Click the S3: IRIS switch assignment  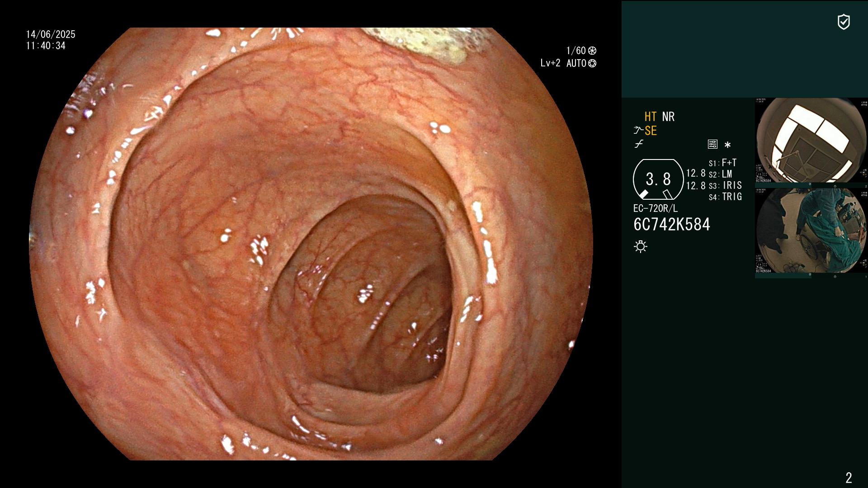coord(726,185)
